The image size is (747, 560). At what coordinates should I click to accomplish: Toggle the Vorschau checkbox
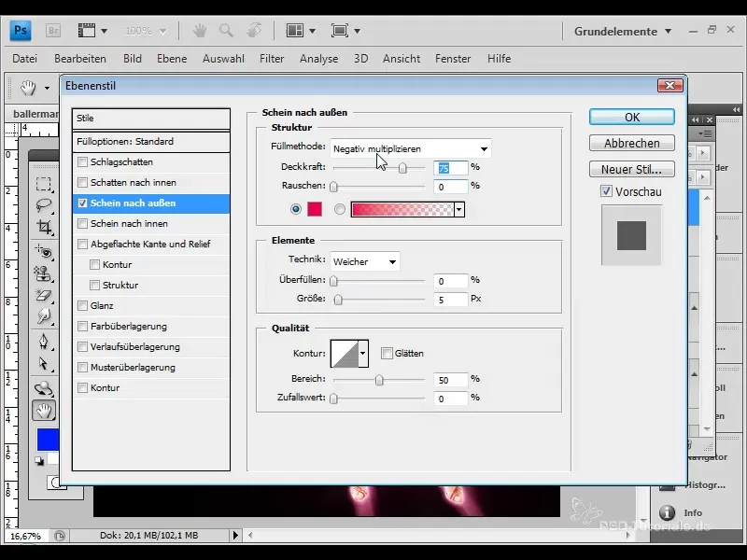click(x=606, y=191)
